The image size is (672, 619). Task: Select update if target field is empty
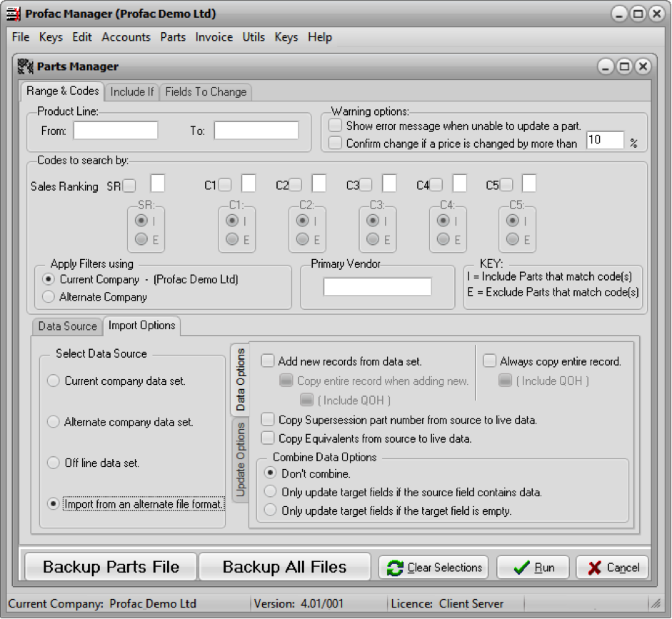point(270,510)
